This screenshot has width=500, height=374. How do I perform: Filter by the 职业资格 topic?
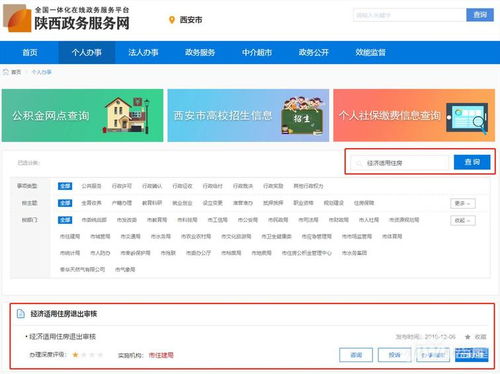pos(303,203)
